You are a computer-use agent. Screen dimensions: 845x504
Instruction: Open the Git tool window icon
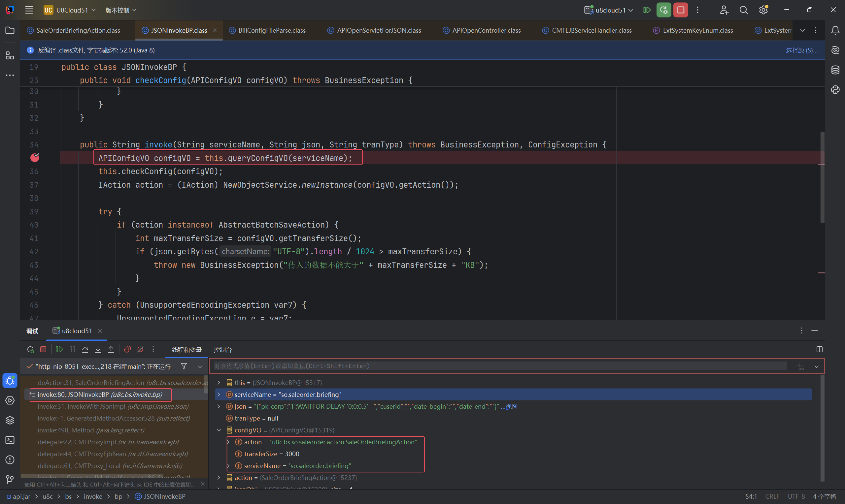coord(10,480)
